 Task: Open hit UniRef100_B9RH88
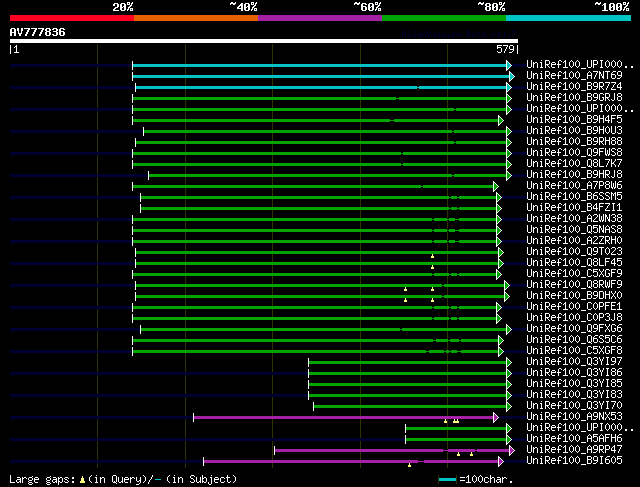574,142
